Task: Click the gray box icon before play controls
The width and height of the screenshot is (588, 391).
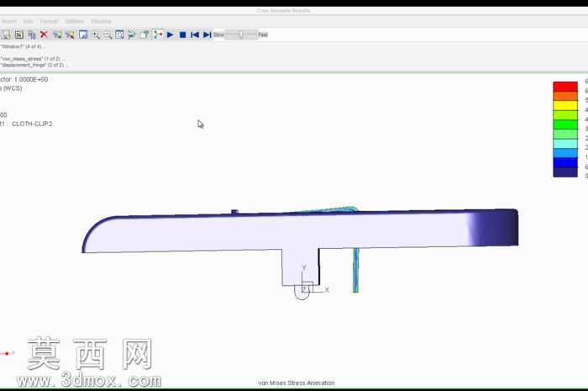Action: coord(144,35)
